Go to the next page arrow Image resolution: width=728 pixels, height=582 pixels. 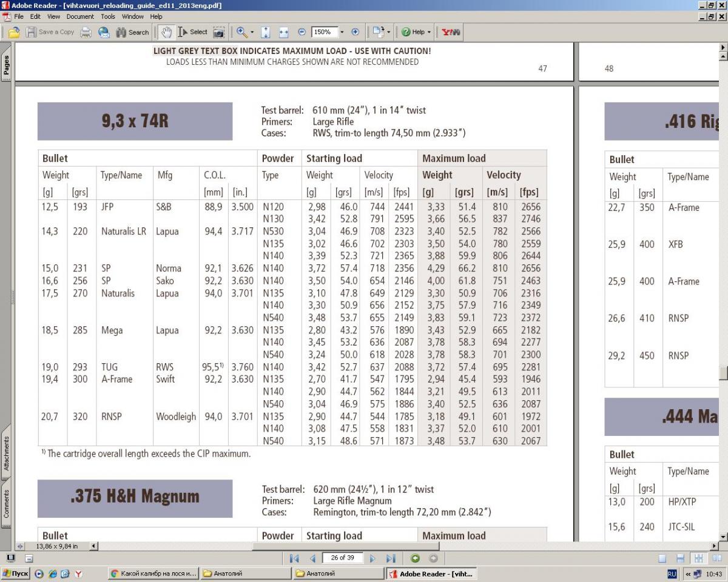tap(372, 558)
